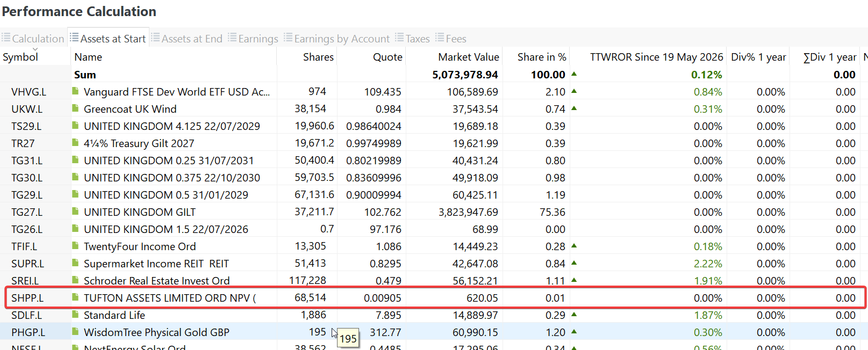Screen dimensions: 868x350
Task: Select the UKW.L symbol cell
Action: 27,109
